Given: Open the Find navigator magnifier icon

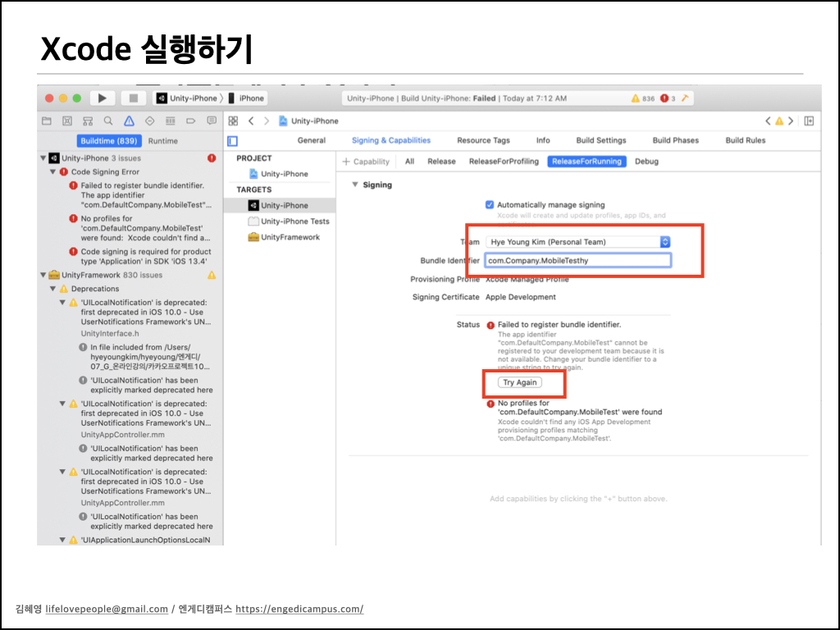Looking at the screenshot, I should tap(108, 121).
